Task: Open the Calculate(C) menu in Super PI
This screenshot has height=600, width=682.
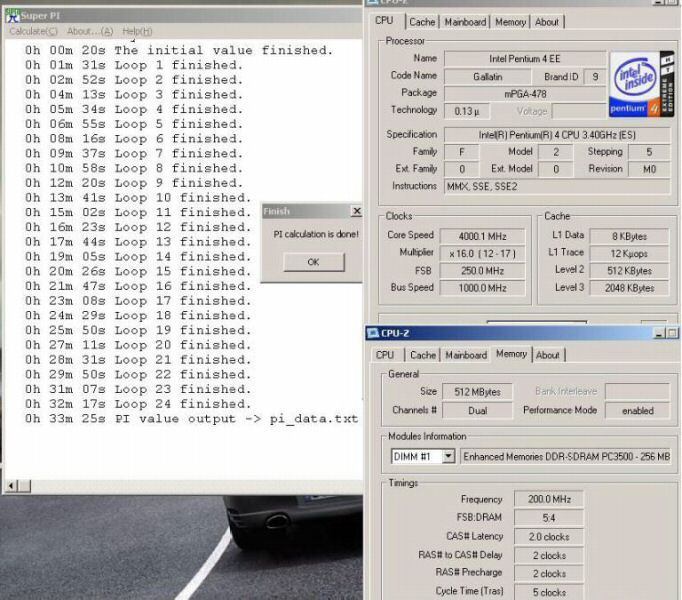Action: pyautogui.click(x=33, y=31)
